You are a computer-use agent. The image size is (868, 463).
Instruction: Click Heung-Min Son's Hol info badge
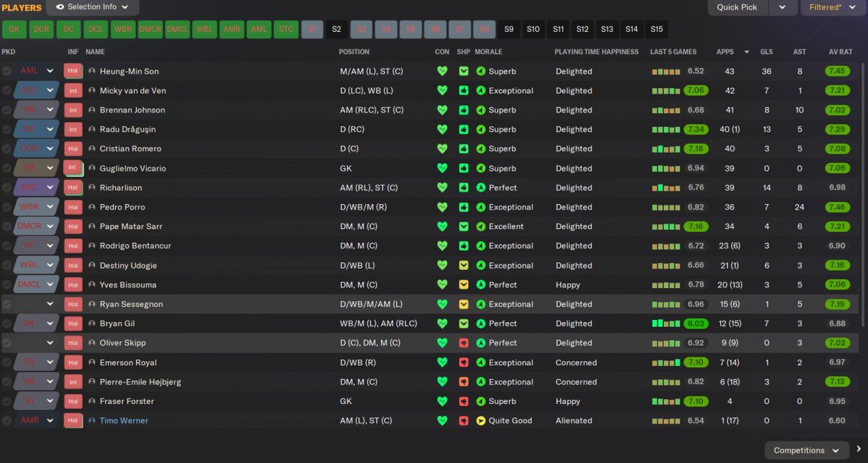[73, 71]
